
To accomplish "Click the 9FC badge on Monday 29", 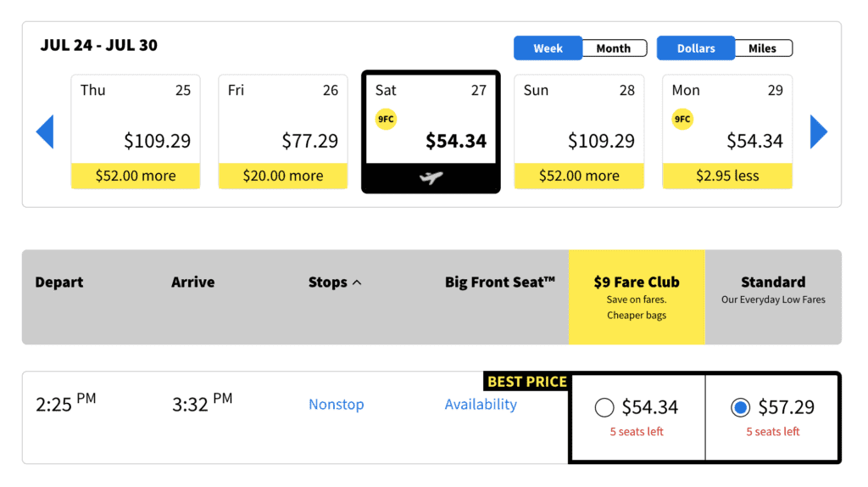I will click(x=682, y=120).
